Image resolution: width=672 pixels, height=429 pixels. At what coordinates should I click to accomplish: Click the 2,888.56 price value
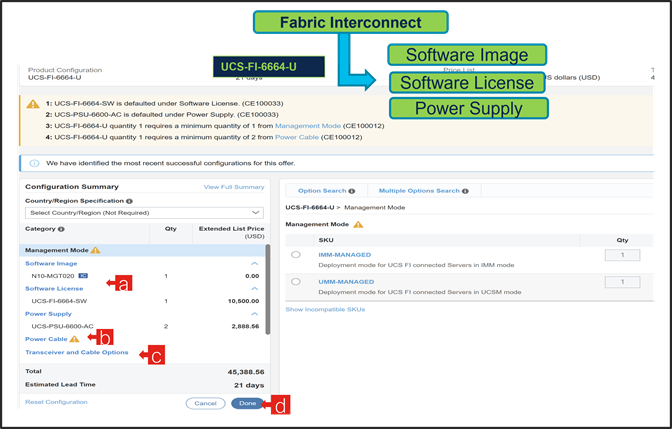pyautogui.click(x=245, y=326)
